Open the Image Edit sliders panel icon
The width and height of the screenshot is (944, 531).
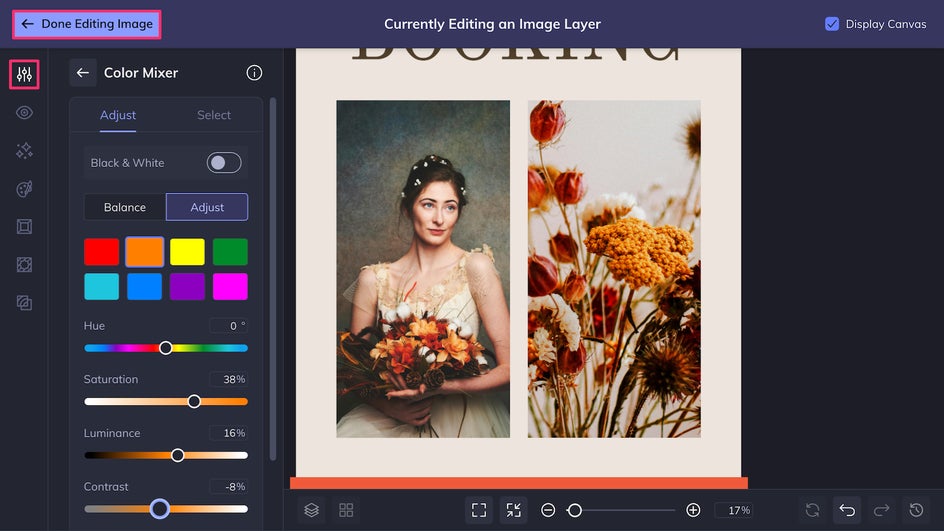coord(24,75)
